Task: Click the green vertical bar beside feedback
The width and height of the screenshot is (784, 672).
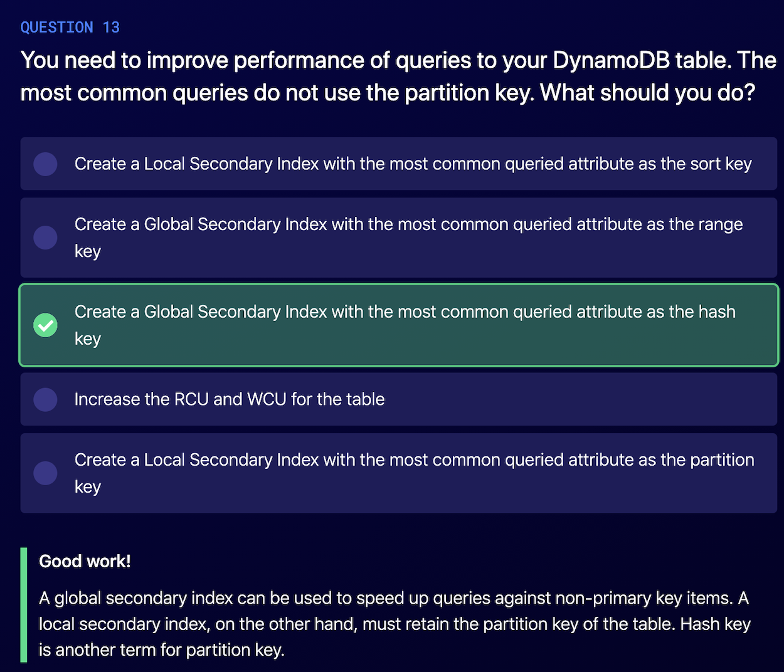Action: [x=24, y=605]
